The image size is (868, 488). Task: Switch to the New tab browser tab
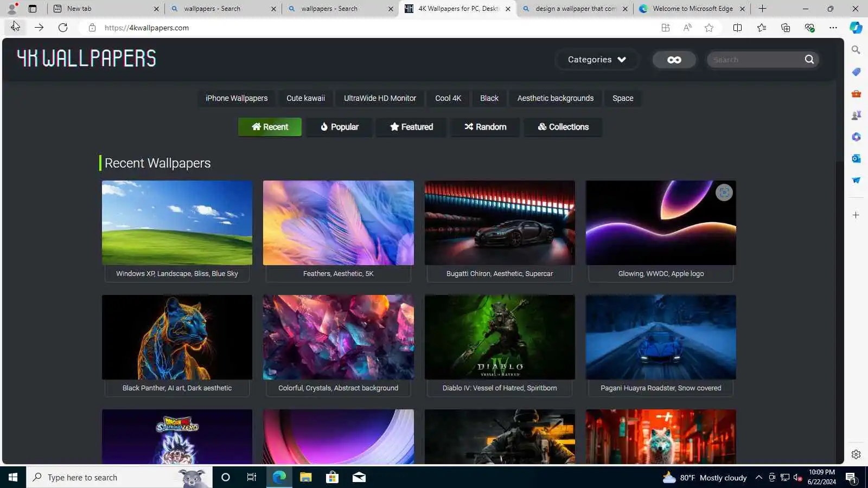point(105,9)
